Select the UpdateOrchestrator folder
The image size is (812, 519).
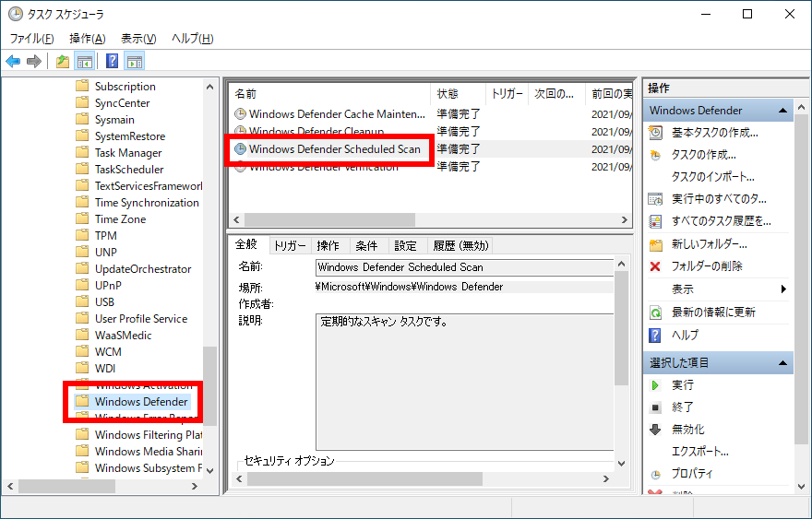coord(143,268)
